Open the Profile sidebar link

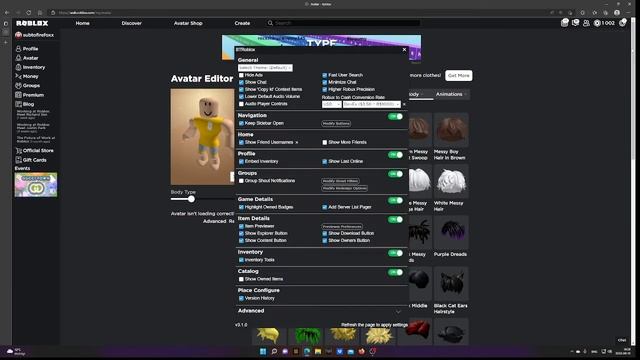27,49
